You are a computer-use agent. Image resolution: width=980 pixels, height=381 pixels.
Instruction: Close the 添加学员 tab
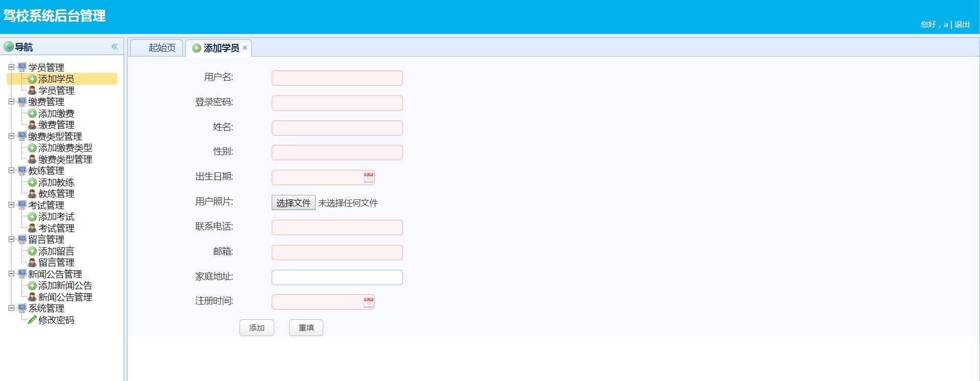[x=245, y=48]
